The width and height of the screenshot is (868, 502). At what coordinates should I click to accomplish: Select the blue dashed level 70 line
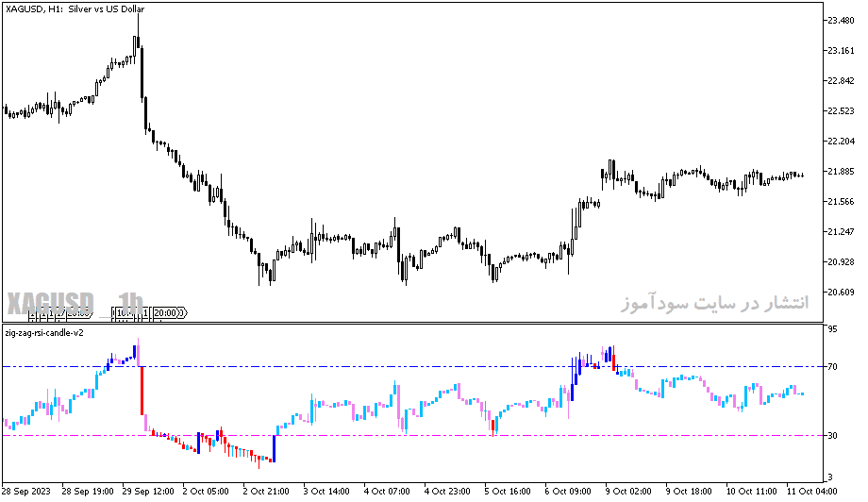click(412, 366)
